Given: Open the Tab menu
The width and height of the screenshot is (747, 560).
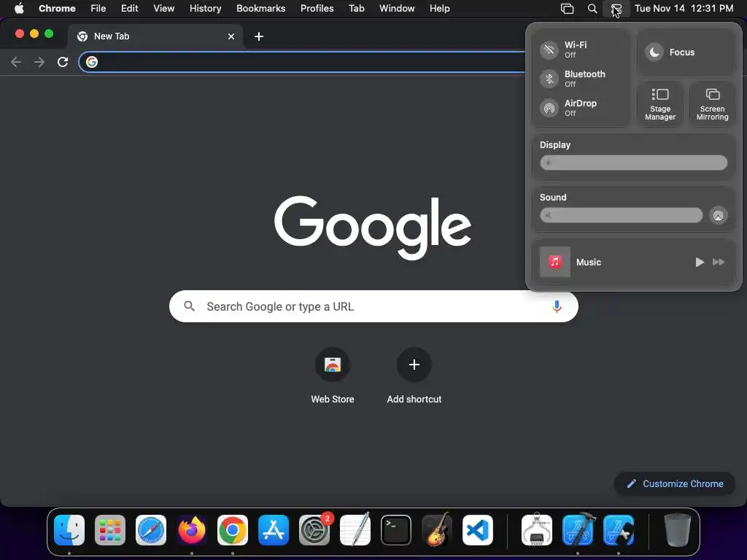Looking at the screenshot, I should click(x=356, y=9).
